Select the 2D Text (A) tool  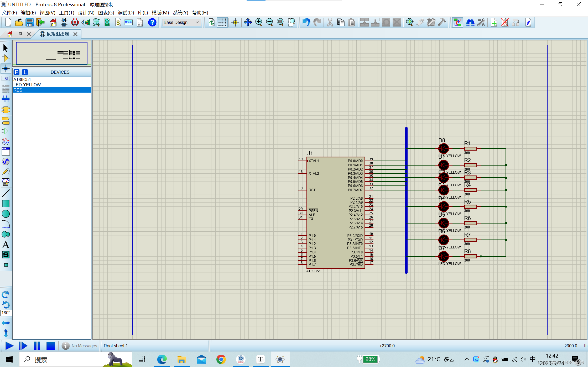6,245
